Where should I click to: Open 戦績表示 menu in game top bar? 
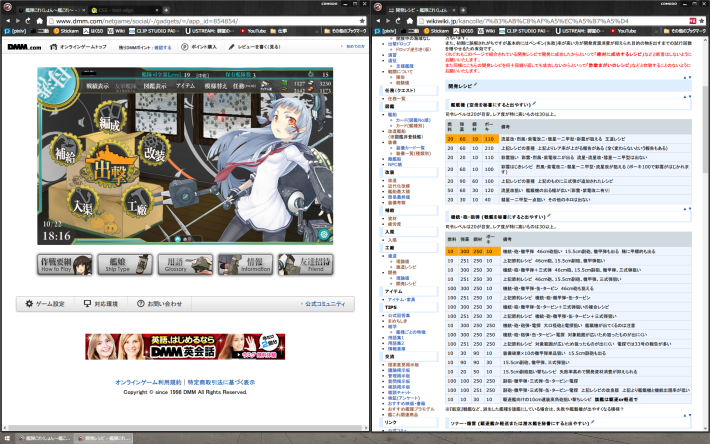point(98,86)
